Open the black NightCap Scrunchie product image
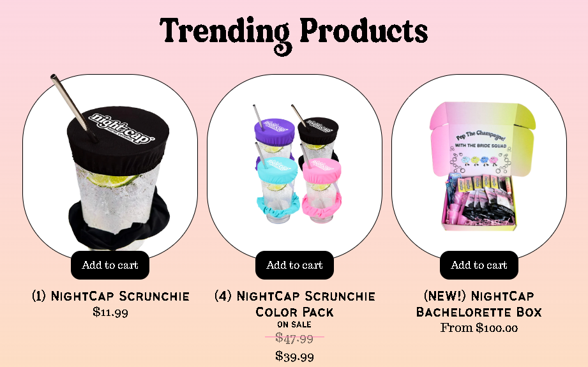Image resolution: width=588 pixels, height=367 pixels. coord(110,165)
